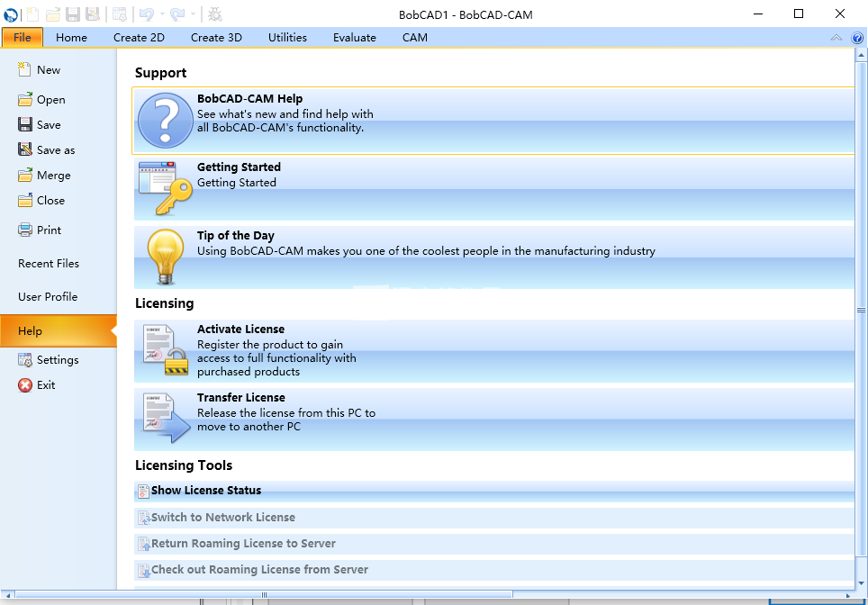
Task: Click the Activate License title
Action: pos(240,329)
